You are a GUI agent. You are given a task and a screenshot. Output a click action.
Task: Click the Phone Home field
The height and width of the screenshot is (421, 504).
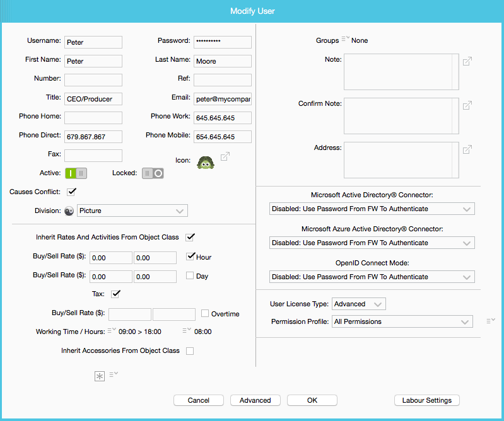click(x=93, y=118)
